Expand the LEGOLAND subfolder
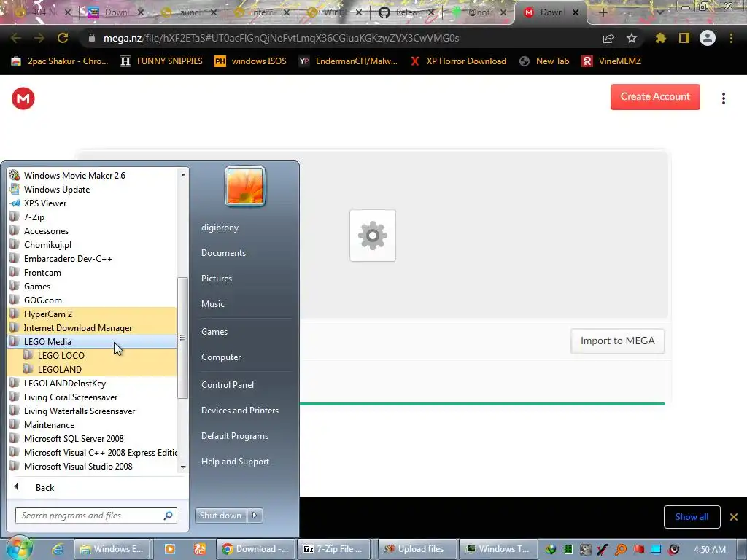Screen dimensions: 747x560 pyautogui.click(x=92, y=369)
